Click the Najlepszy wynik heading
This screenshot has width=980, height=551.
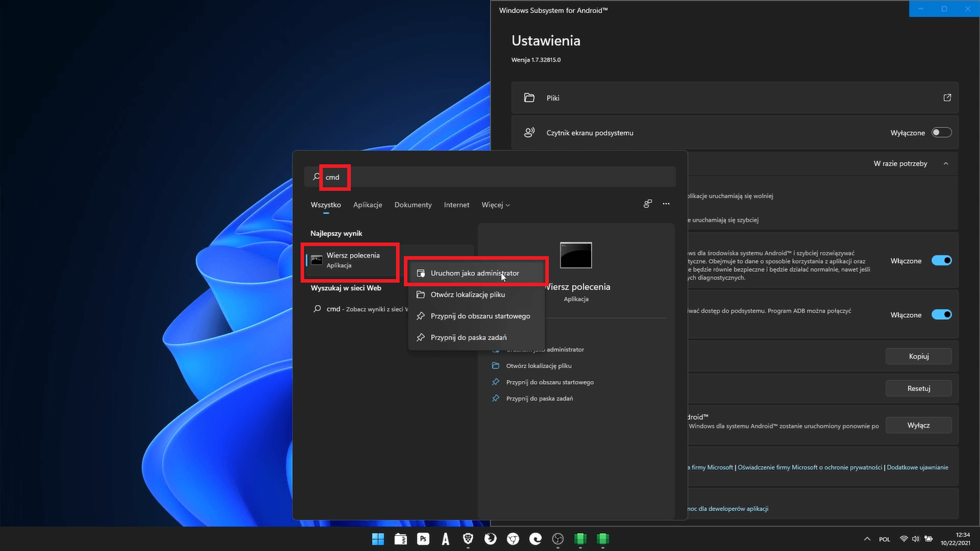click(x=336, y=233)
